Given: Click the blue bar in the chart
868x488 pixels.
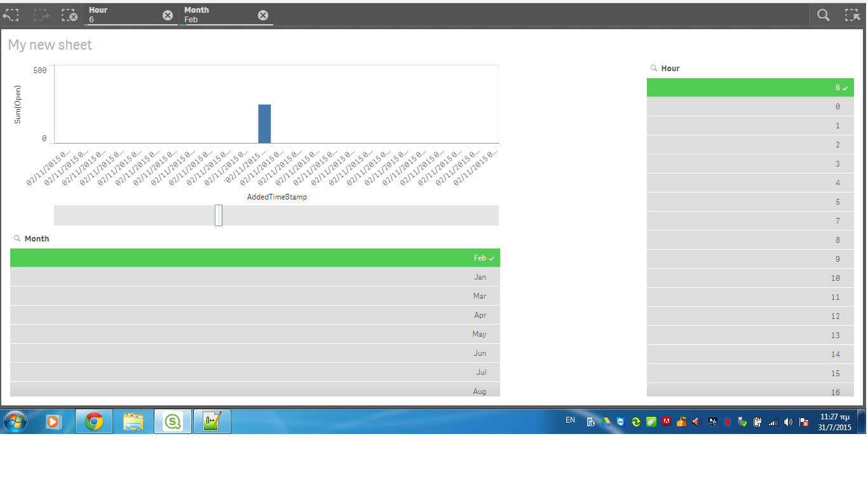Looking at the screenshot, I should [x=264, y=124].
